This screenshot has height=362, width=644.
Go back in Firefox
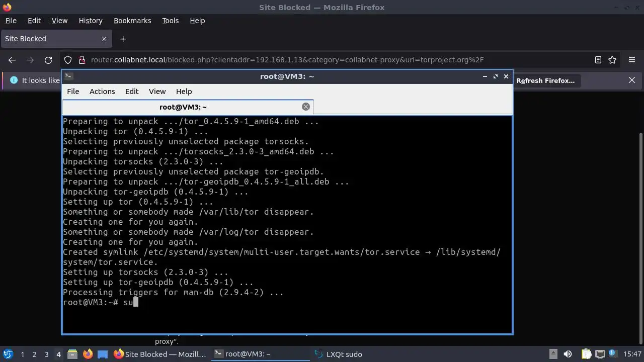point(12,60)
